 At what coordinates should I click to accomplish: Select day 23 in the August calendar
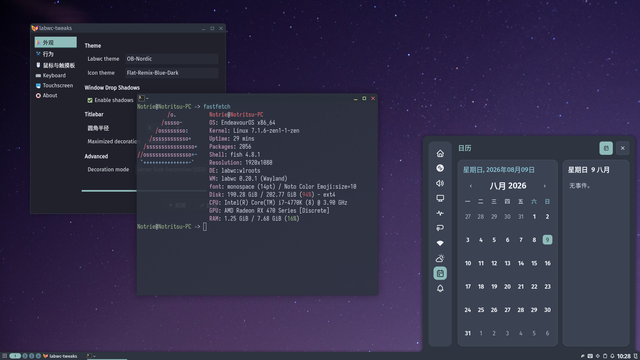click(547, 287)
